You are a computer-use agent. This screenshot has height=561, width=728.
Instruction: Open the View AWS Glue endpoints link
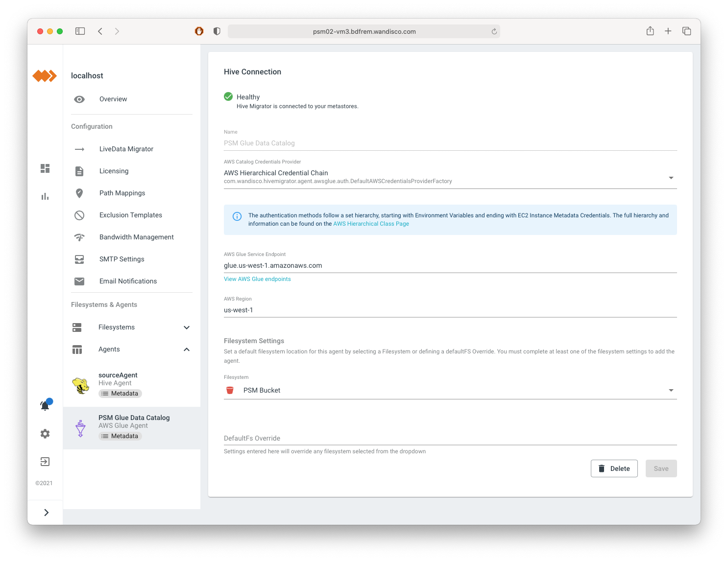pos(257,279)
